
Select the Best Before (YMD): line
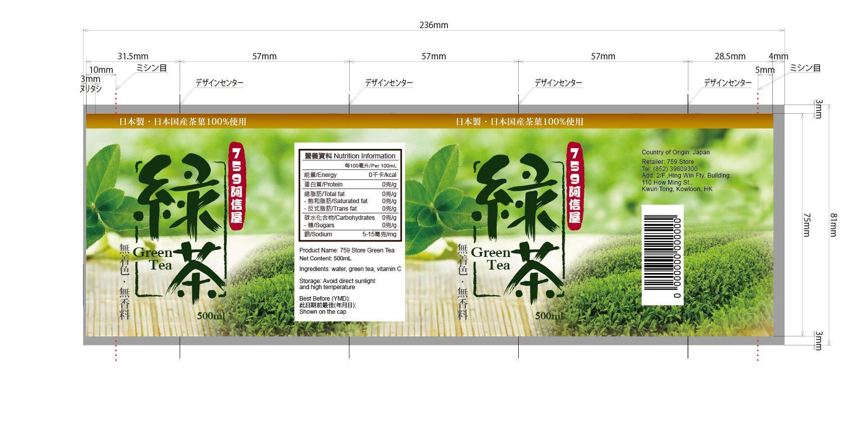click(324, 299)
